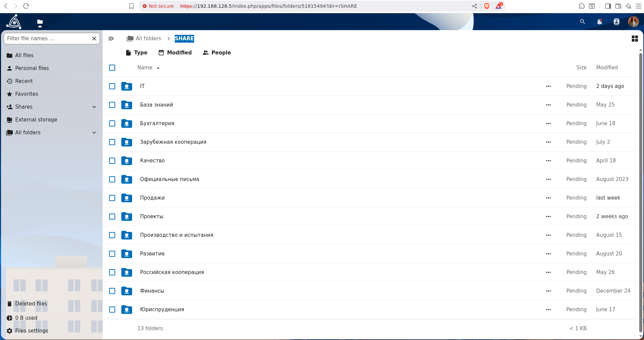Tick the checkbox for IT folder

(112, 86)
